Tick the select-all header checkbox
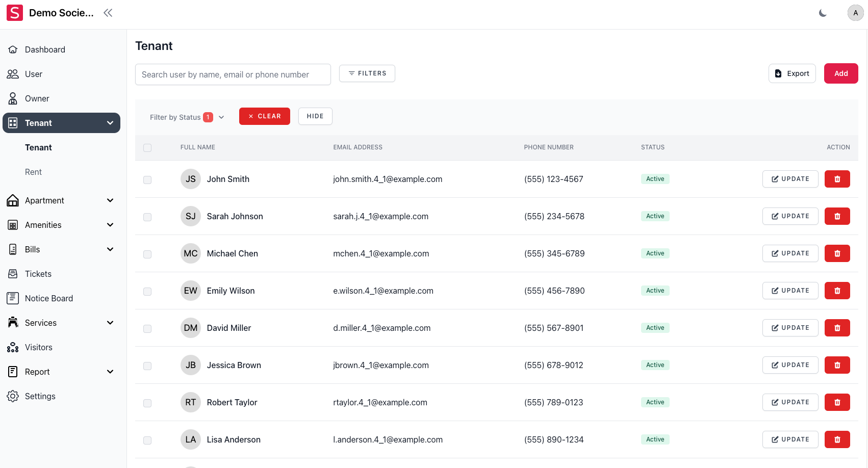Screen dimensions: 868x468 click(x=147, y=148)
